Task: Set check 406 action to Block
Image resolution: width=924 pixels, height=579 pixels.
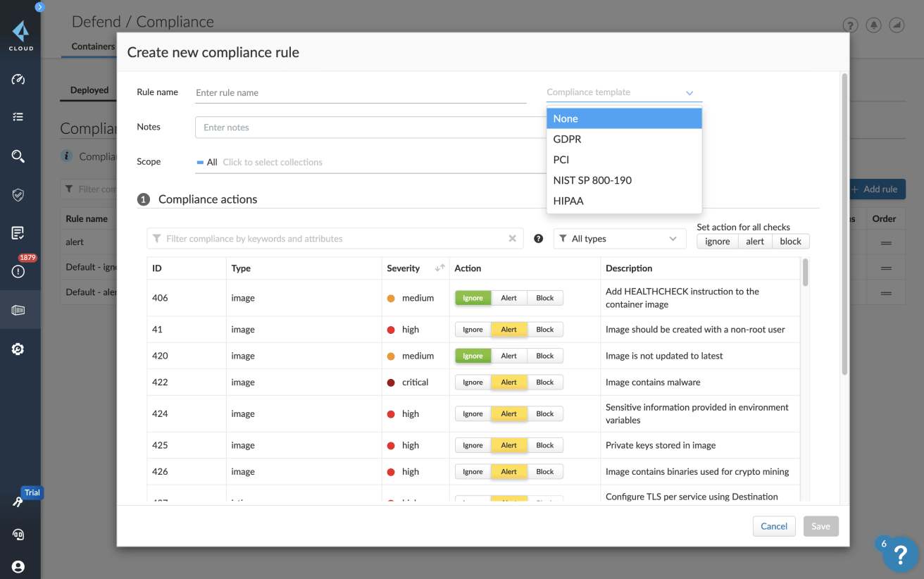Action: [x=545, y=298]
